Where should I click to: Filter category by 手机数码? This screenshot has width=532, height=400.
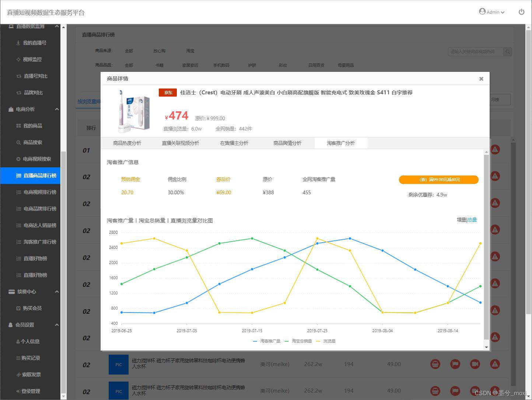coord(221,65)
